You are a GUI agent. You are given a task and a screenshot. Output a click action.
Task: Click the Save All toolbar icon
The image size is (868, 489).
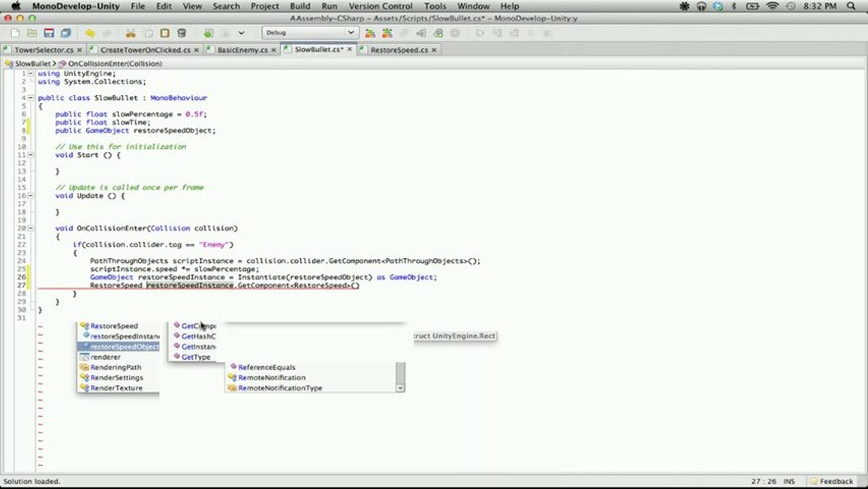(66, 33)
